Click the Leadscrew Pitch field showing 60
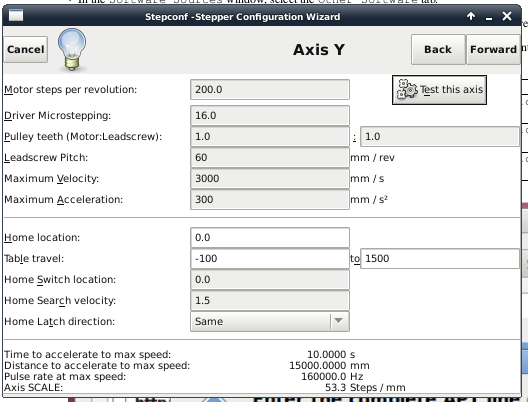The height and width of the screenshot is (402, 528). 270,158
